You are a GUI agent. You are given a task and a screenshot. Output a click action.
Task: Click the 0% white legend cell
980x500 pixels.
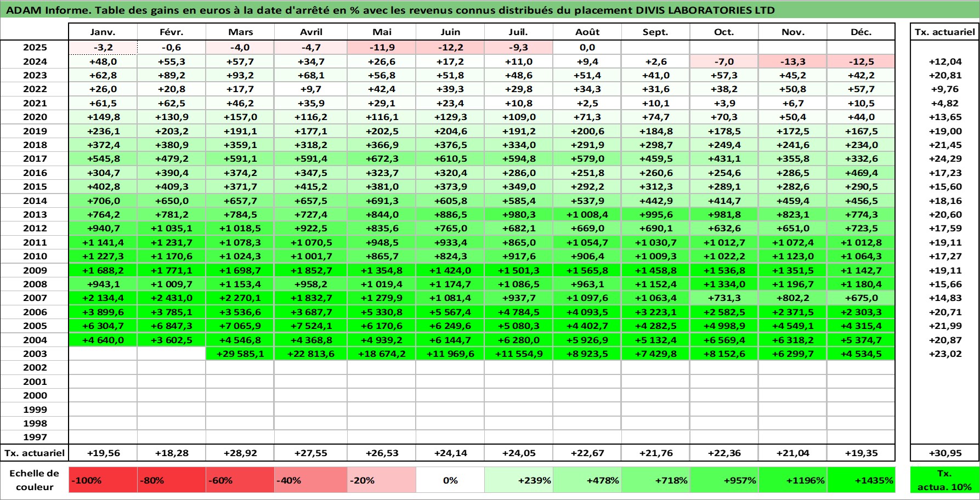tap(450, 480)
